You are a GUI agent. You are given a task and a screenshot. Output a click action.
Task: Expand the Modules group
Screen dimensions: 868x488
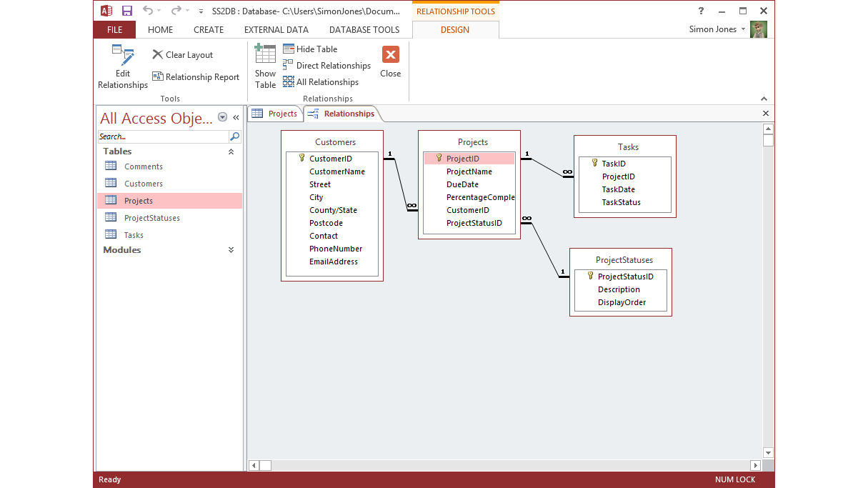[x=231, y=250]
